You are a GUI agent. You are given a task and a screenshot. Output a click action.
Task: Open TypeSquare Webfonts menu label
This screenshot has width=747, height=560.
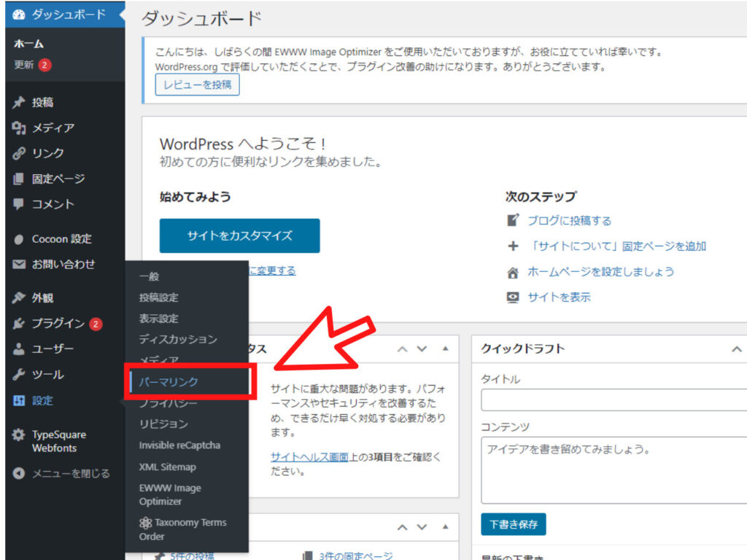(x=59, y=441)
